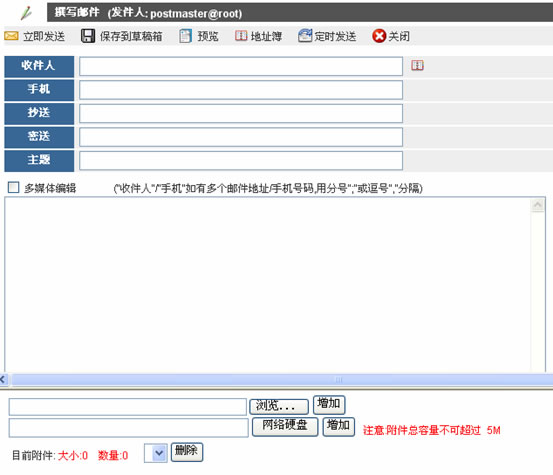The image size is (553, 475).
Task: Click the 定时发送 scheduled send icon
Action: pyautogui.click(x=305, y=36)
